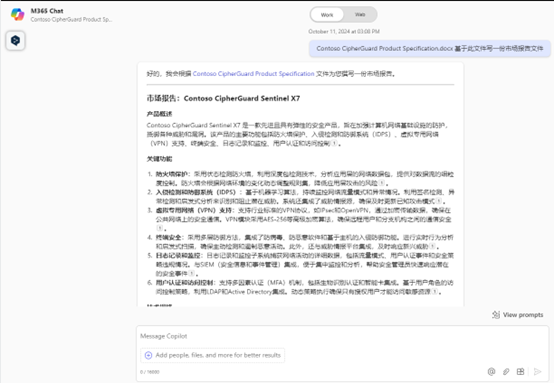Screen dimensions: 554x383
Task: Click the @ mention icon
Action: 491,371
